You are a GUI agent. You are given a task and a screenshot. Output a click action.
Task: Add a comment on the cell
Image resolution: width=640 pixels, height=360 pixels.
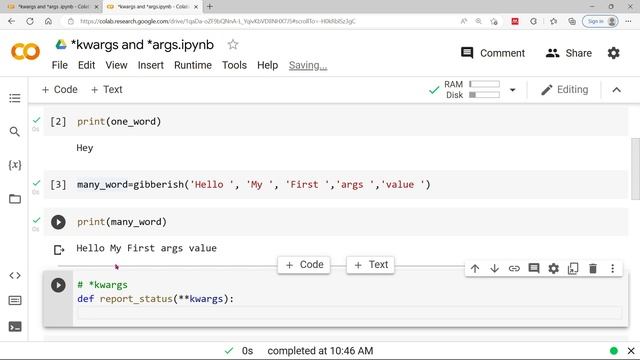click(533, 269)
